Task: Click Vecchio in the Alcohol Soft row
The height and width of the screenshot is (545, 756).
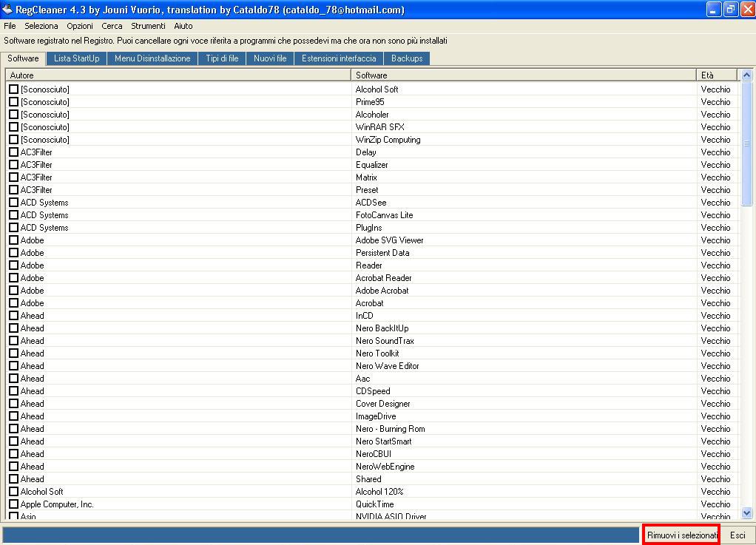Action: pos(715,89)
